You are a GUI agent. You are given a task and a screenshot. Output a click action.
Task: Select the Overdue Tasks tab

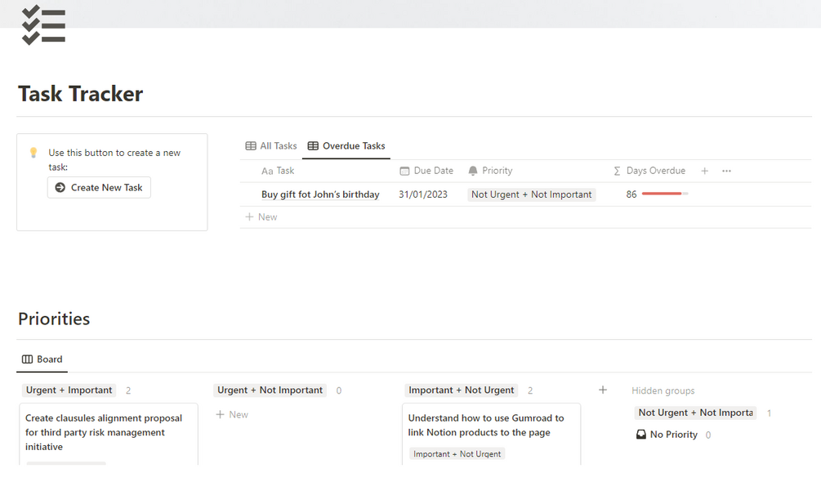coord(346,146)
